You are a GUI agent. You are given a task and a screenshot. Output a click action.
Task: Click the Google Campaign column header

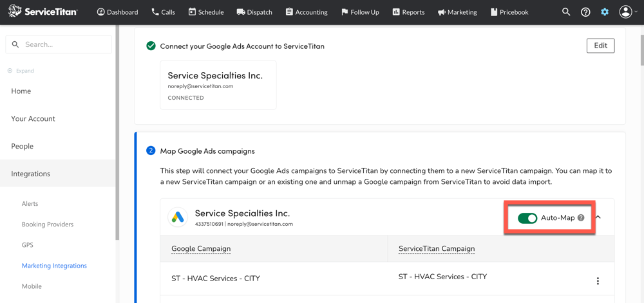click(201, 248)
